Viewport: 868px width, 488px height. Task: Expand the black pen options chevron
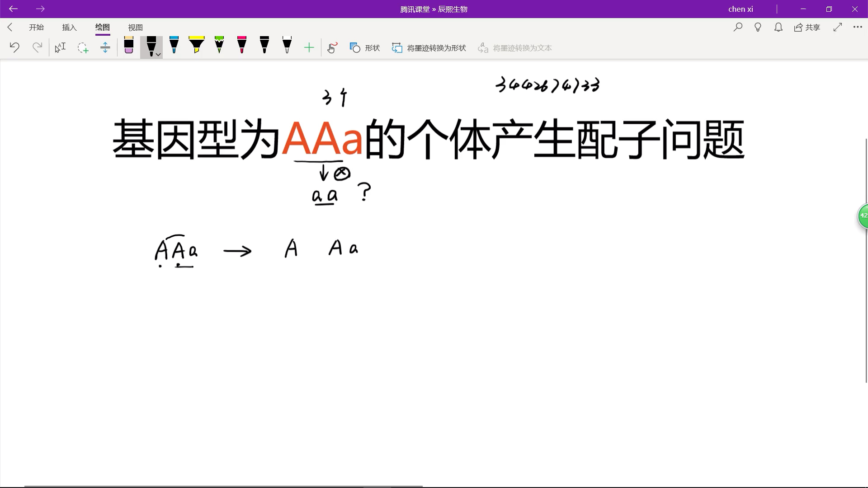pos(158,55)
